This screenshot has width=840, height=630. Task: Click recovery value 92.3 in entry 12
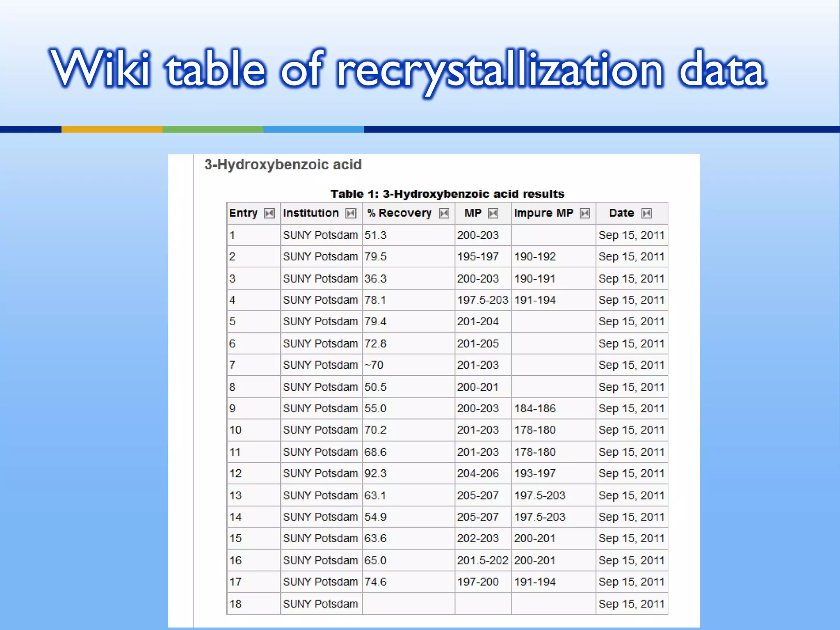pyautogui.click(x=375, y=473)
